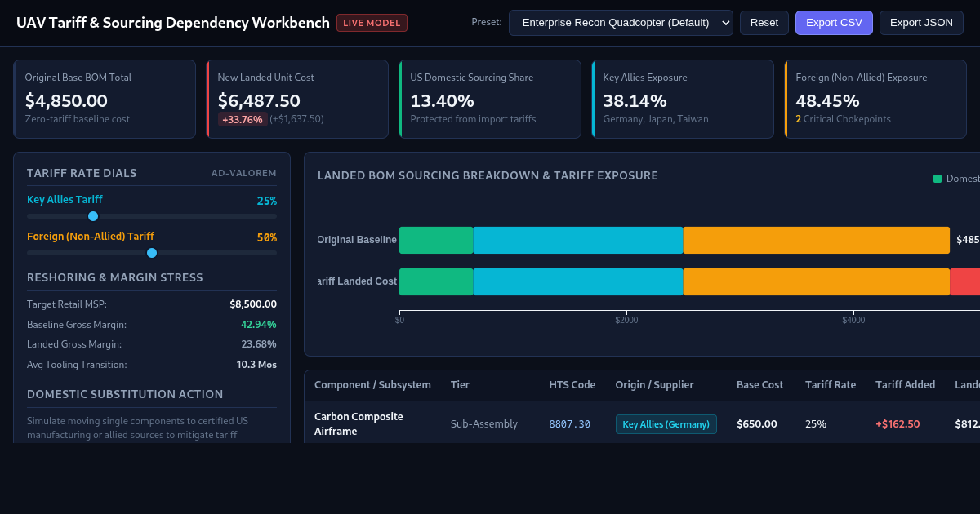Click the 2 Critical Chokepoints text
This screenshot has height=514, width=980.
(843, 119)
